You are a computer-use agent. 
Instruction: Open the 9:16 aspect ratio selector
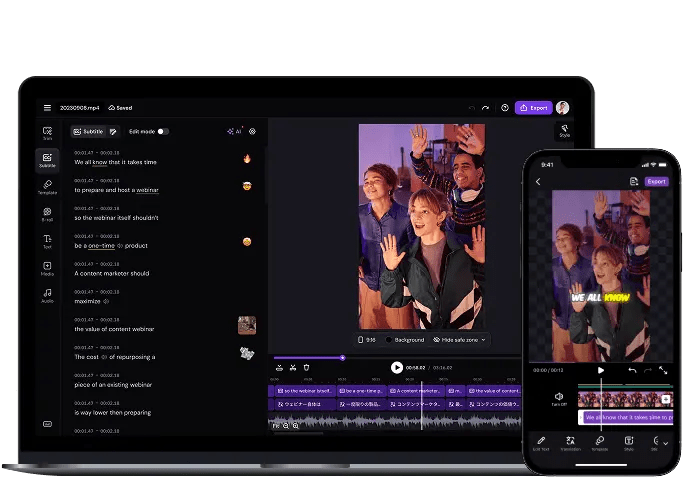[367, 340]
